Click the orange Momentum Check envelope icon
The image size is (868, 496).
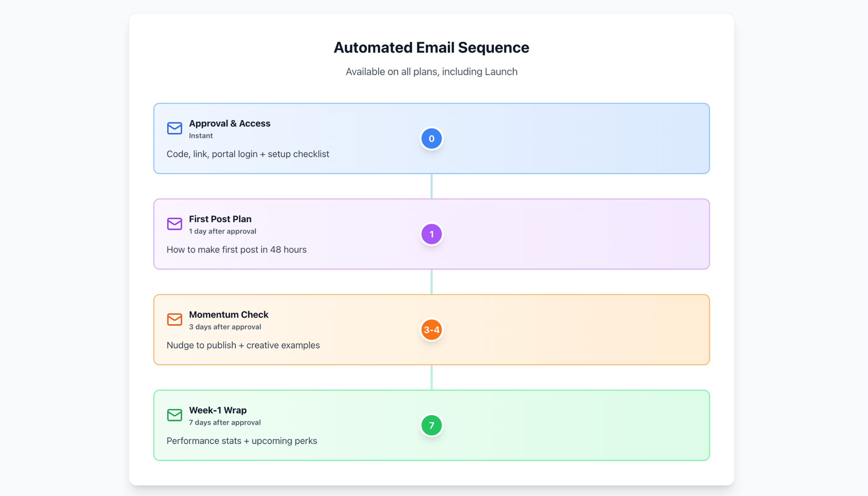click(174, 319)
